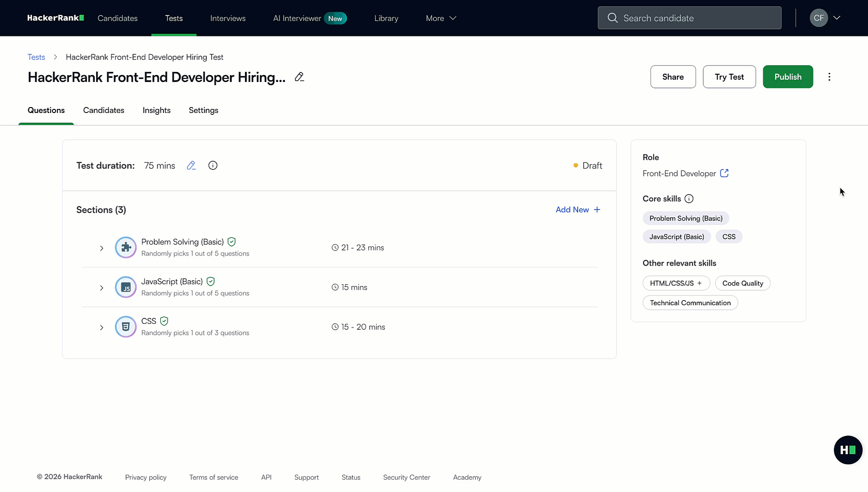Screen dimensions: 868x492
Task: Expand the Problem Solving (Basic) section
Action: pos(101,248)
